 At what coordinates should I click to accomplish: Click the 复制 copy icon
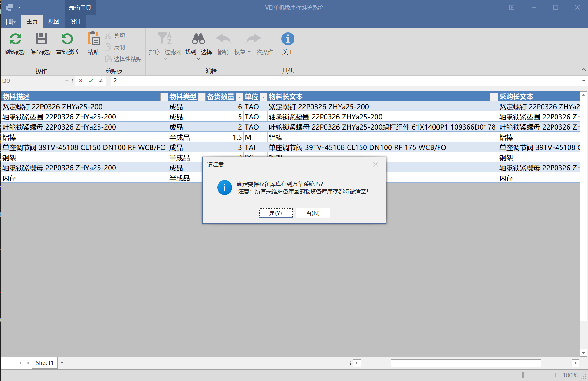(108, 47)
